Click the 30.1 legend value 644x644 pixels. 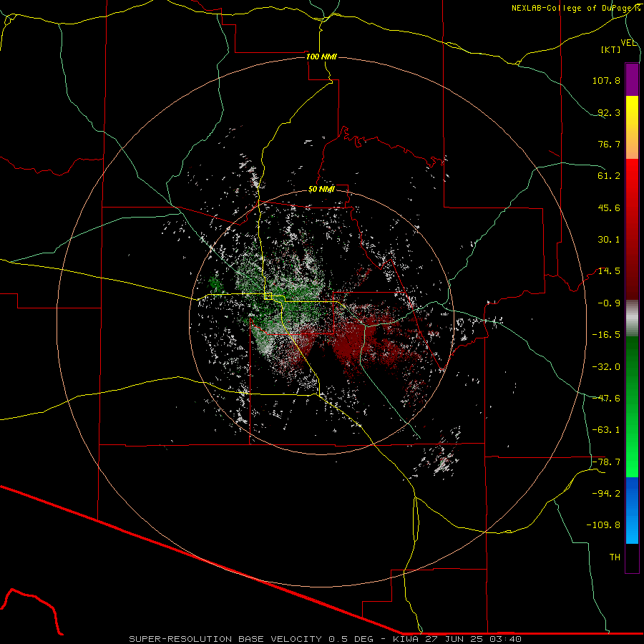609,240
